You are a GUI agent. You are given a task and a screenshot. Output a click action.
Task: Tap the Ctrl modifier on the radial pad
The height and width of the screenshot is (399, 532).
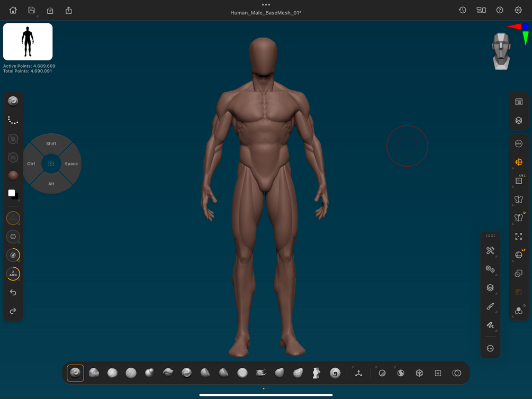31,164
